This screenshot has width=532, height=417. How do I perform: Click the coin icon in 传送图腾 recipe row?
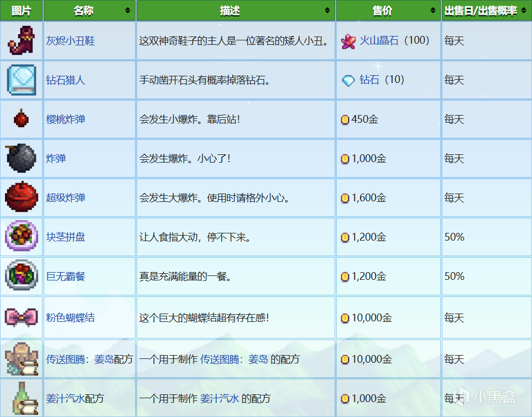coord(345,359)
